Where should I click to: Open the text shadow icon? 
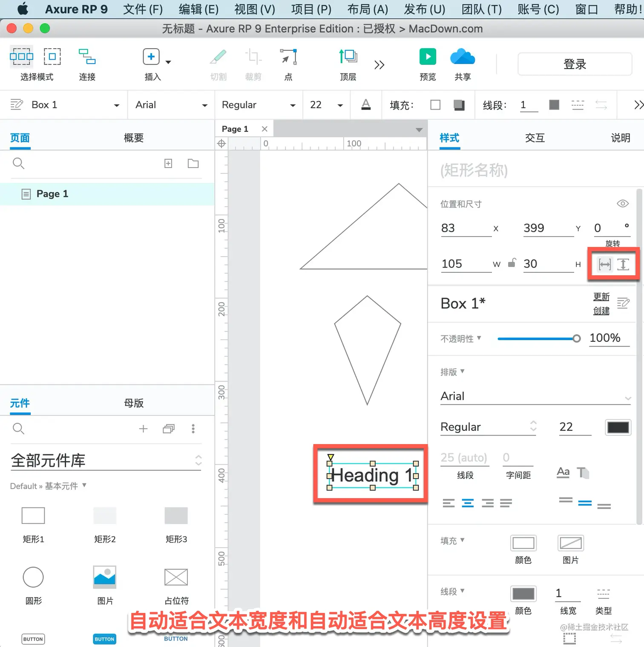583,472
